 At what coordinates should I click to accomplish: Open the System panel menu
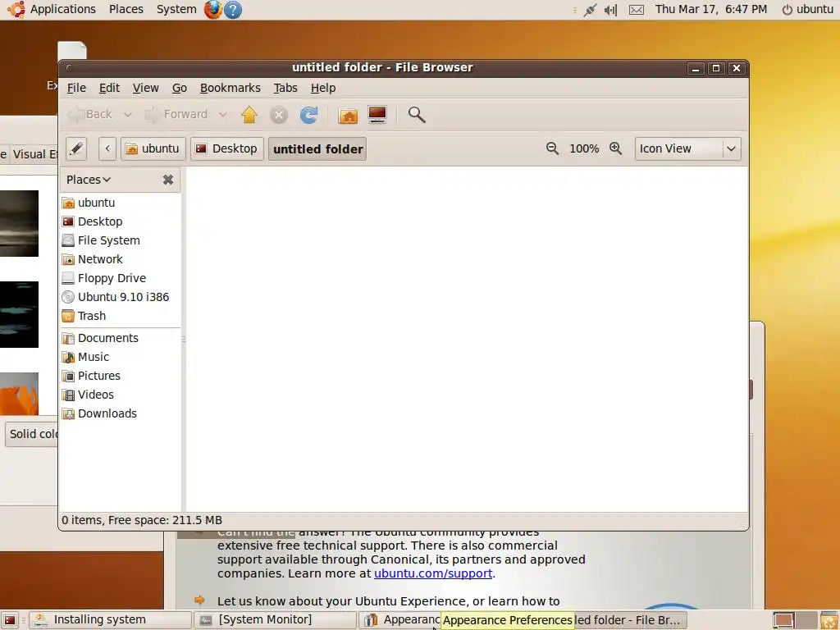click(176, 10)
